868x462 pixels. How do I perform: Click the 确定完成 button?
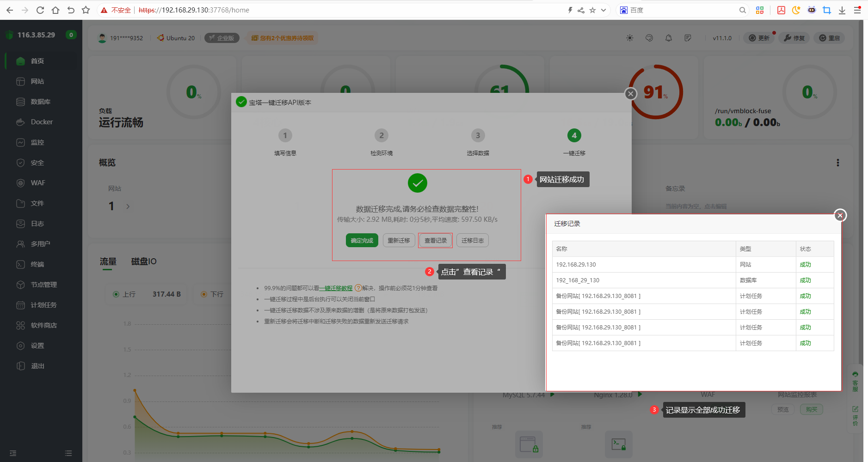(x=362, y=240)
